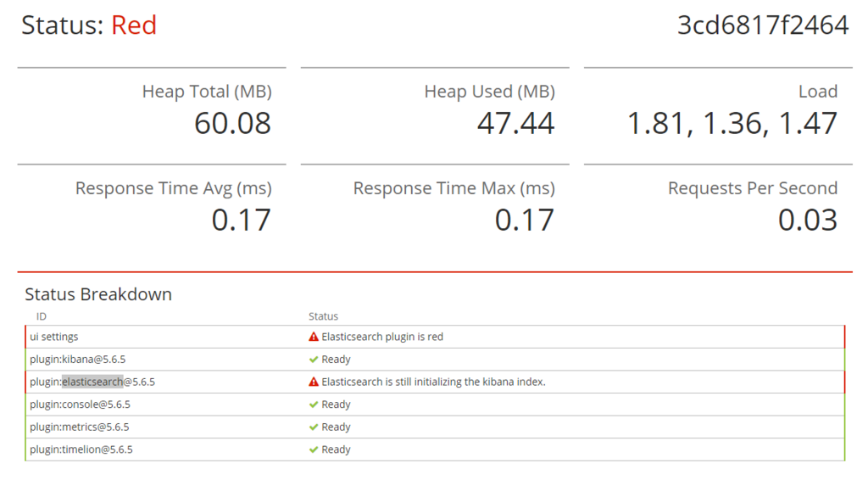Click the server name 3cd6817f2464
This screenshot has width=868, height=480.
pyautogui.click(x=763, y=25)
